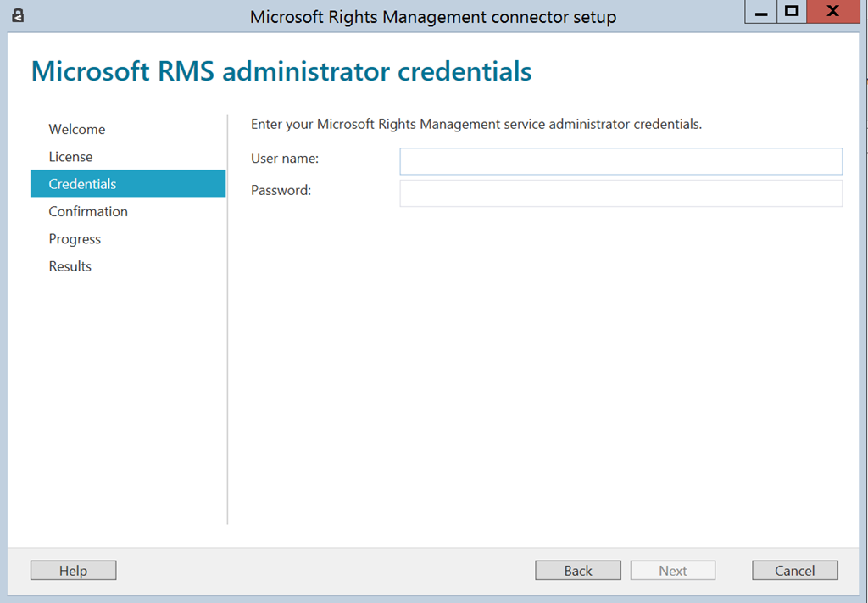
Task: Click into the Password field
Action: pyautogui.click(x=620, y=193)
